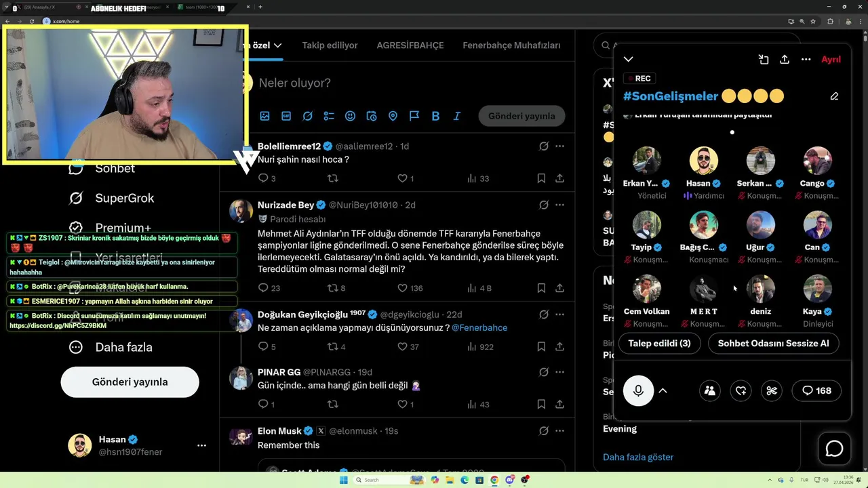868x488 pixels.
Task: Open the Space three-dot options menu
Action: point(806,60)
